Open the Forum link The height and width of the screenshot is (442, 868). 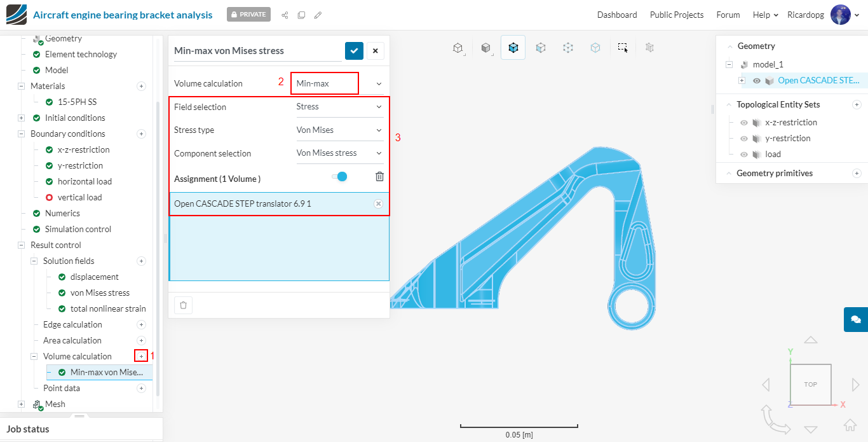tap(728, 15)
